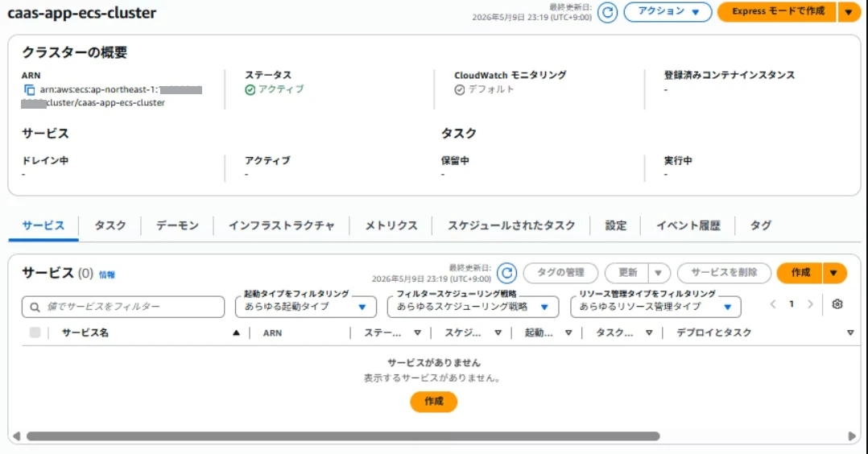Refresh the cluster page using the top refresh icon
Image resolution: width=868 pixels, height=454 pixels.
point(607,12)
